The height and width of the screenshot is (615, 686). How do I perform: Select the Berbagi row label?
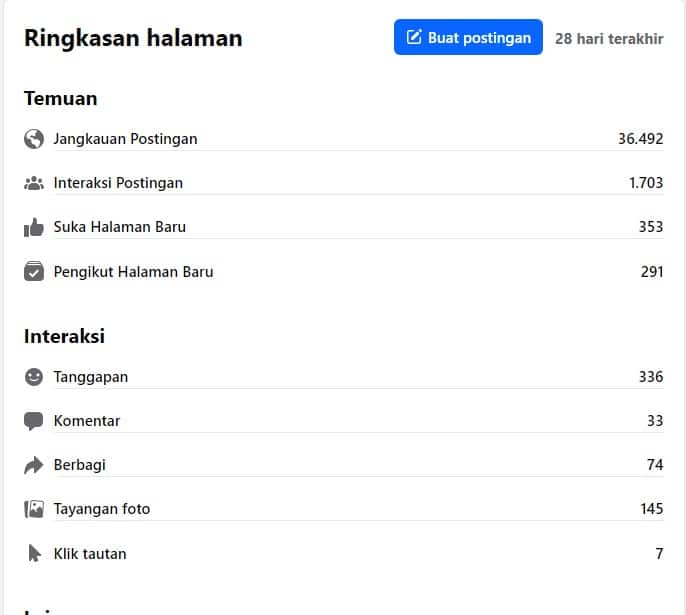click(80, 465)
